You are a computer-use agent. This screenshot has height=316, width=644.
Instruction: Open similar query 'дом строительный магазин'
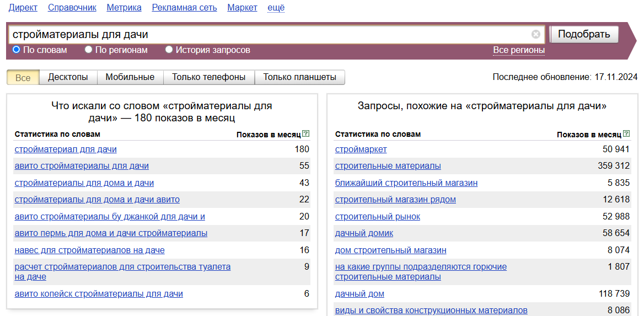pyautogui.click(x=390, y=250)
